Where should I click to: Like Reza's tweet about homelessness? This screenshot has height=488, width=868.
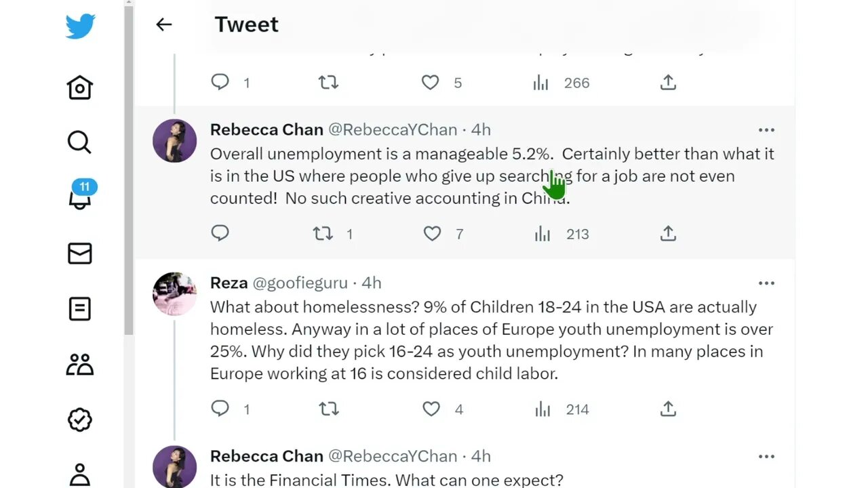431,409
